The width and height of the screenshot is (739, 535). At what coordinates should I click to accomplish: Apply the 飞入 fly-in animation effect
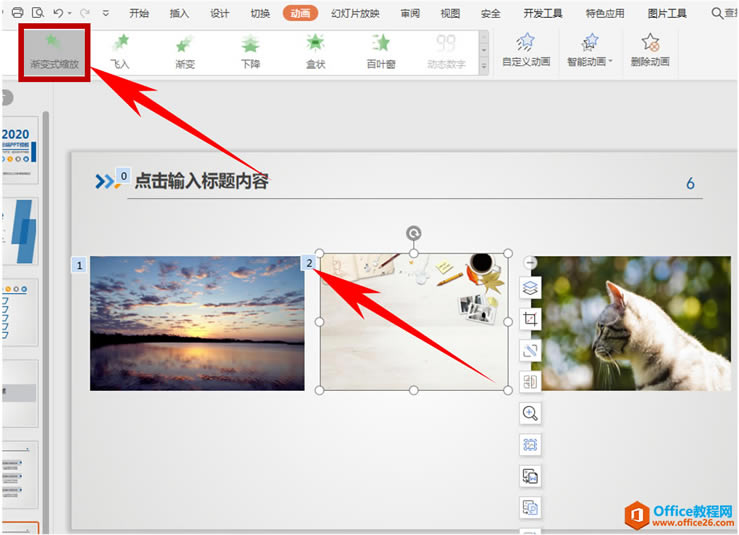120,52
